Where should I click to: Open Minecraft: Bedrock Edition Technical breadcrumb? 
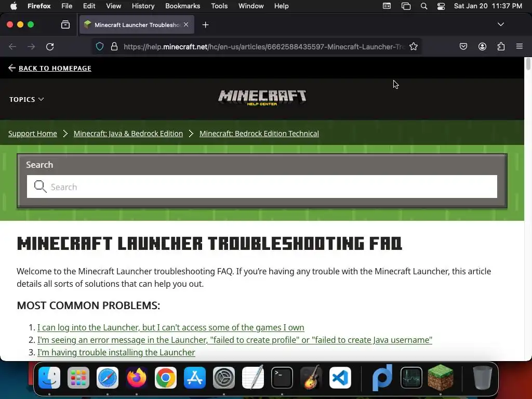pos(259,134)
